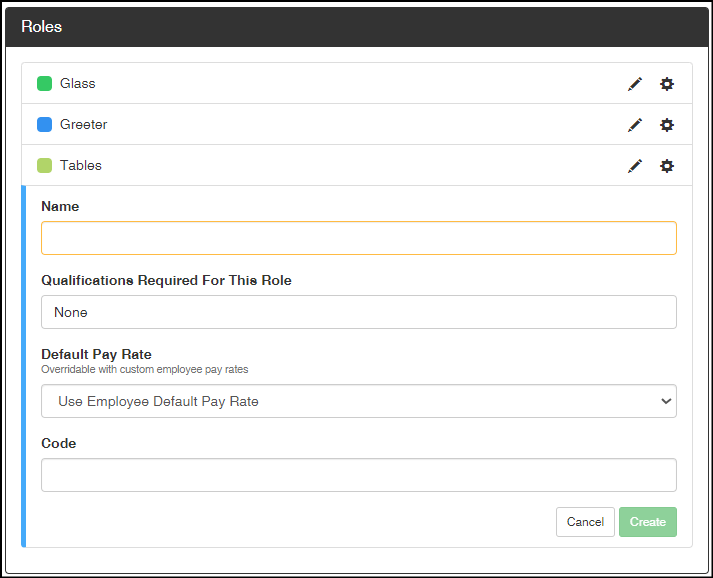
Task: Cancel creating the new role
Action: 585,522
